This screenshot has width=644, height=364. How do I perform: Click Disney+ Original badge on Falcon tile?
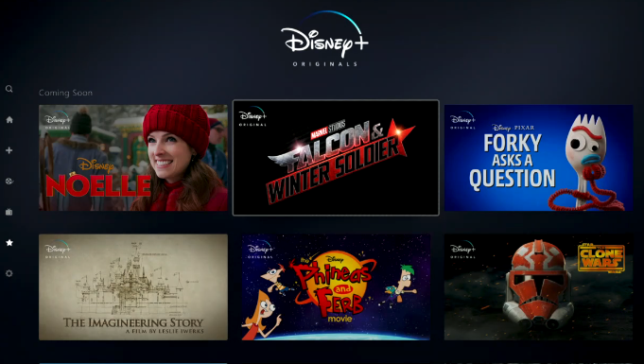[252, 116]
